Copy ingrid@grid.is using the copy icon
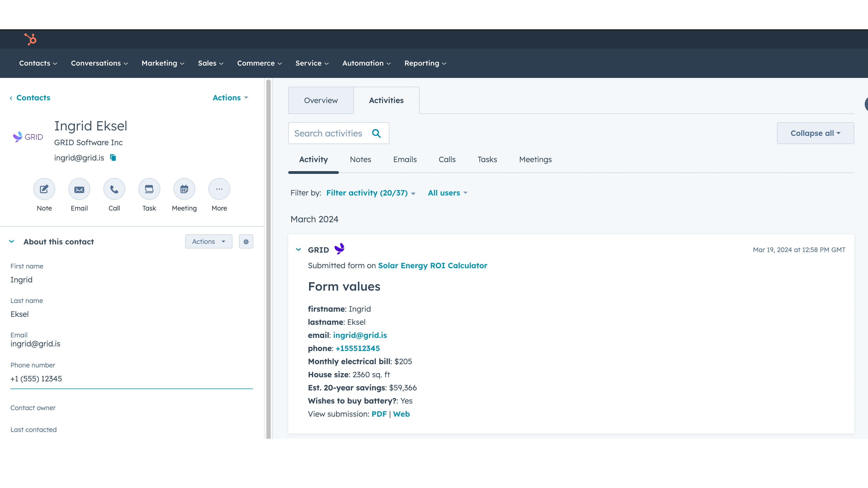This screenshot has height=488, width=868. [113, 158]
